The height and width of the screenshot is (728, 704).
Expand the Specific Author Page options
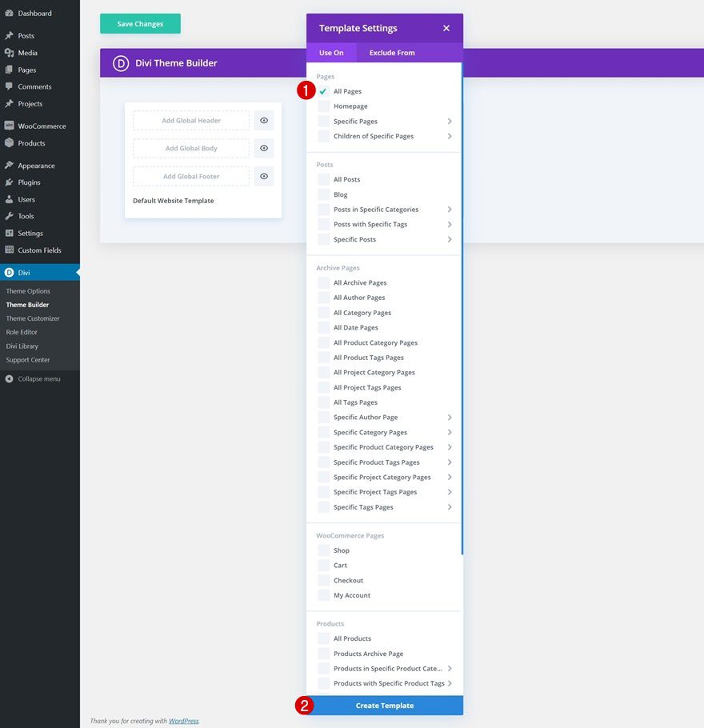450,417
